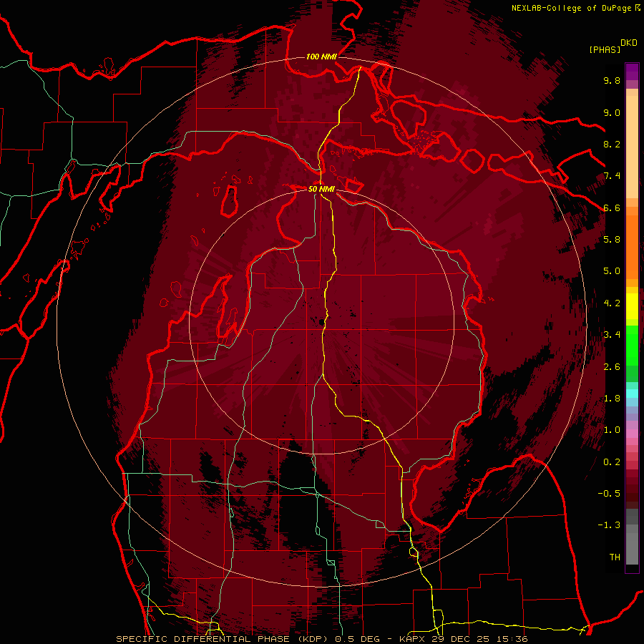
Task: Click the 1.0 legend value
Action: [612, 430]
